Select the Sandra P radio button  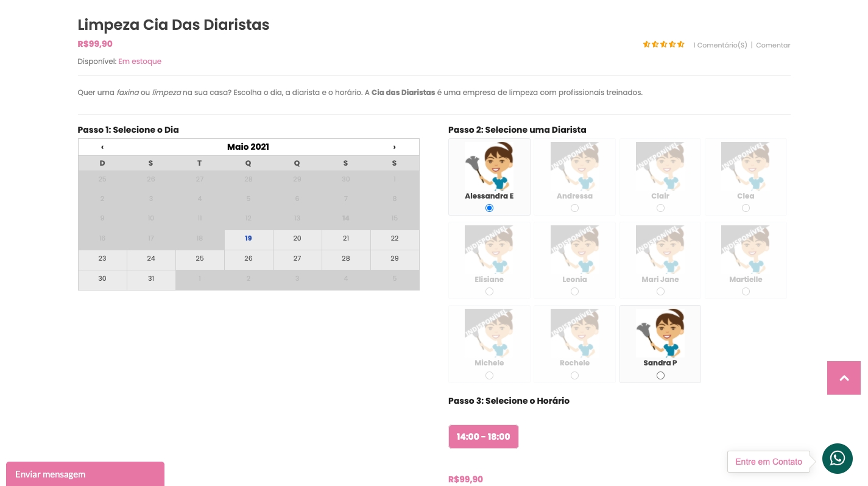click(x=660, y=375)
